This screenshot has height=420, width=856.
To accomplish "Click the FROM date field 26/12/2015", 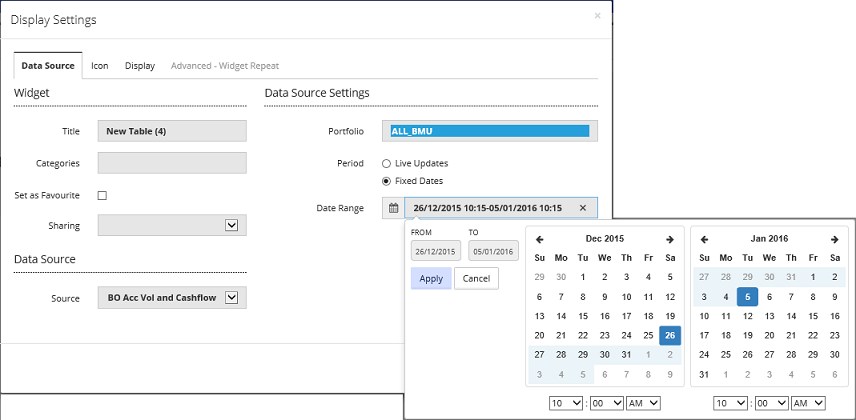I will coord(436,251).
